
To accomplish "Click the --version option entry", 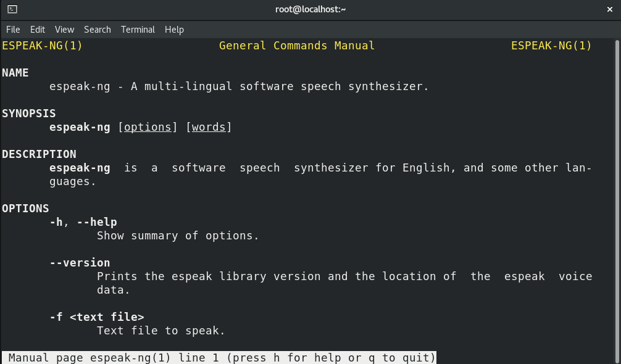I will (x=80, y=263).
